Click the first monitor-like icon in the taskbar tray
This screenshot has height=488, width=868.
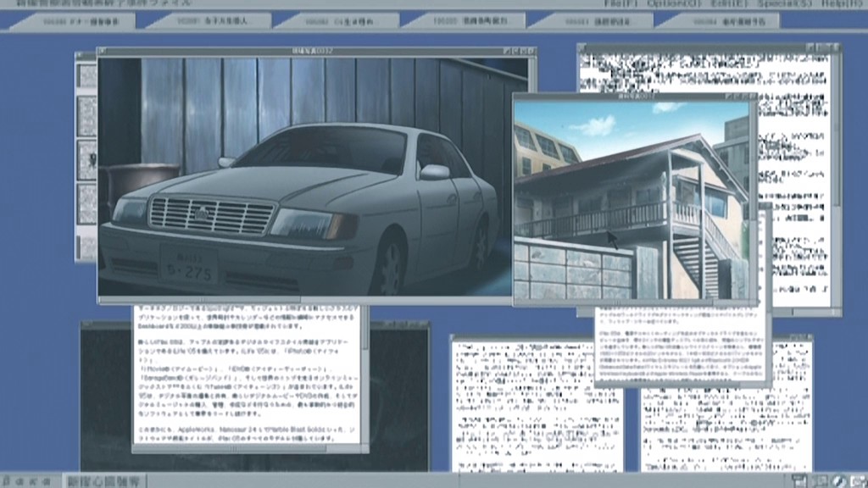coord(798,481)
